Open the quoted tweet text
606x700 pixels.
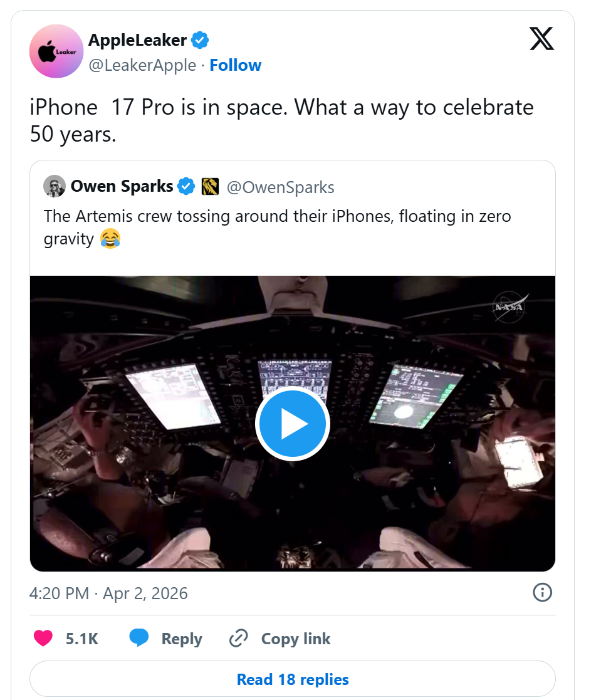click(x=277, y=227)
